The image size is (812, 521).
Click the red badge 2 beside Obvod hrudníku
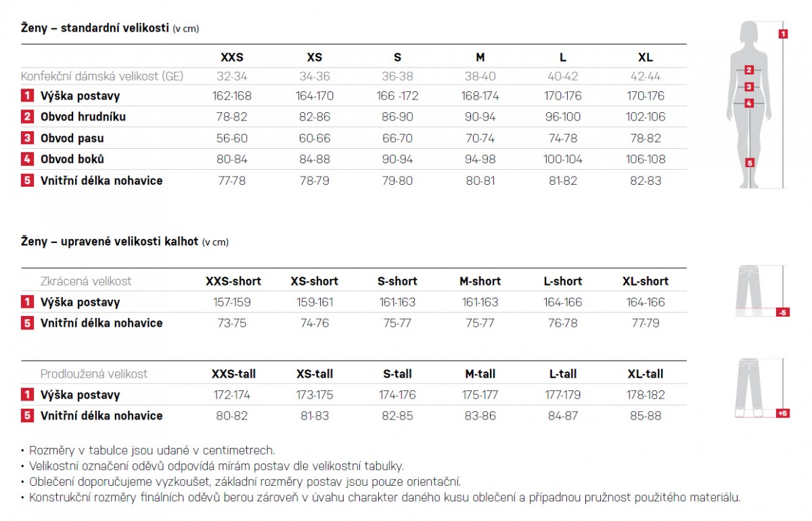point(27,116)
